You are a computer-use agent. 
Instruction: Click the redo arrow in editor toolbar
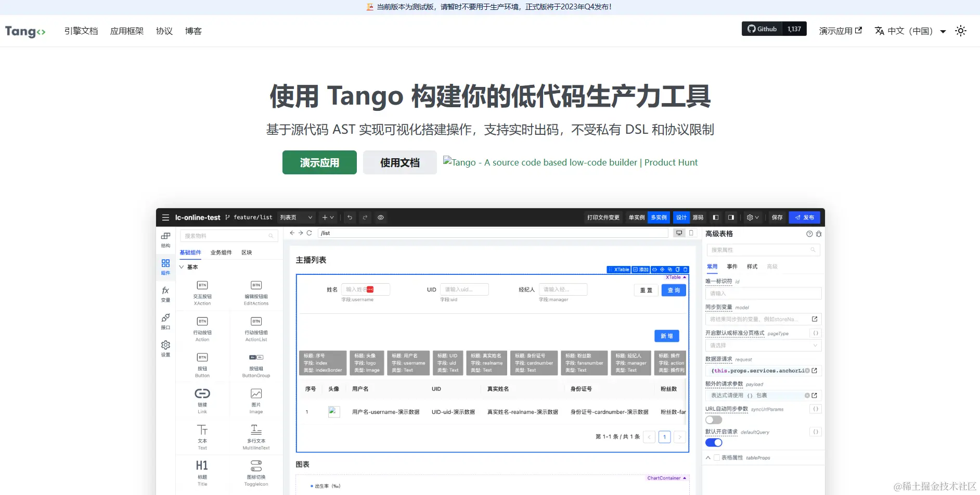365,218
